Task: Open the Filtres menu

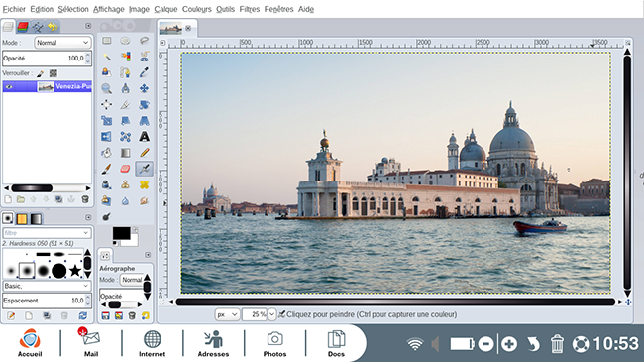Action: pyautogui.click(x=250, y=9)
